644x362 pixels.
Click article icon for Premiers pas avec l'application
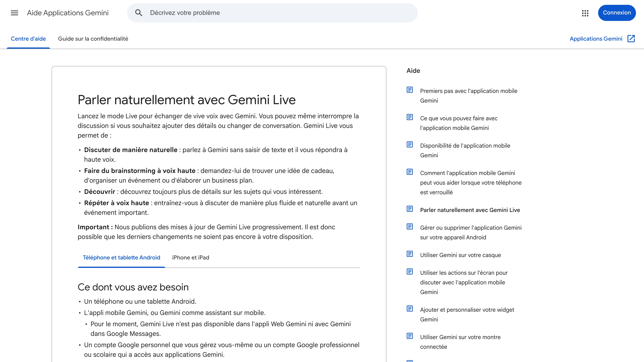click(410, 90)
